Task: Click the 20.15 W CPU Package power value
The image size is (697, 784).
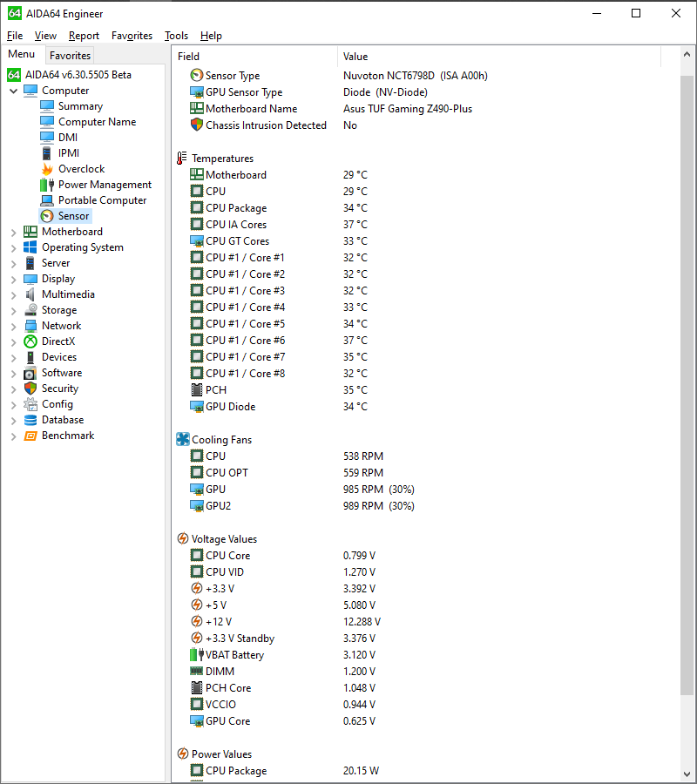Action: click(361, 771)
